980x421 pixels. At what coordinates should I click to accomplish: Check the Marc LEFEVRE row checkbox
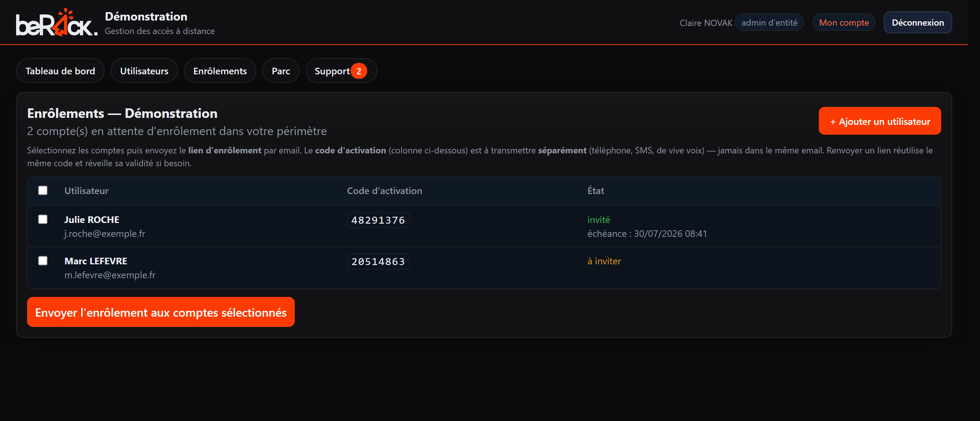pos(43,260)
